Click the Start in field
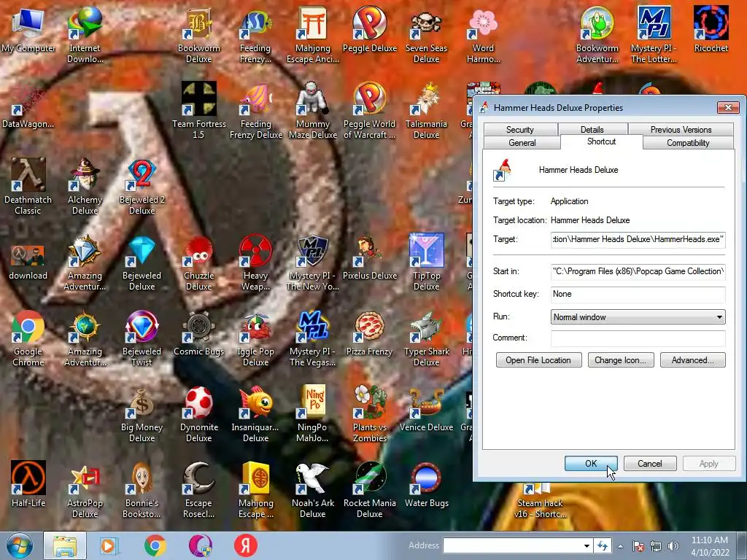Viewport: 747px width, 560px height. 638,271
